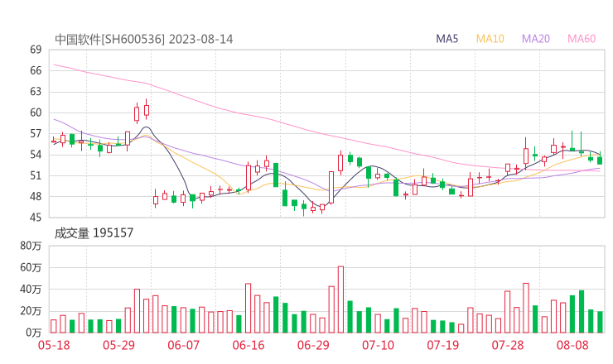613x364 pixels.
Task: Click the MA60 legend label
Action: click(582, 39)
